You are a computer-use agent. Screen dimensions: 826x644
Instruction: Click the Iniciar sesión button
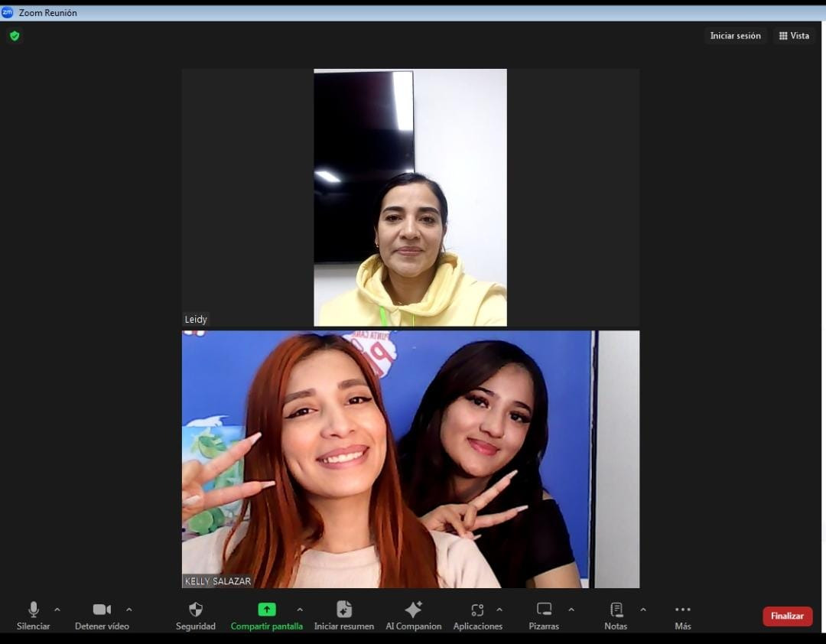coord(735,36)
